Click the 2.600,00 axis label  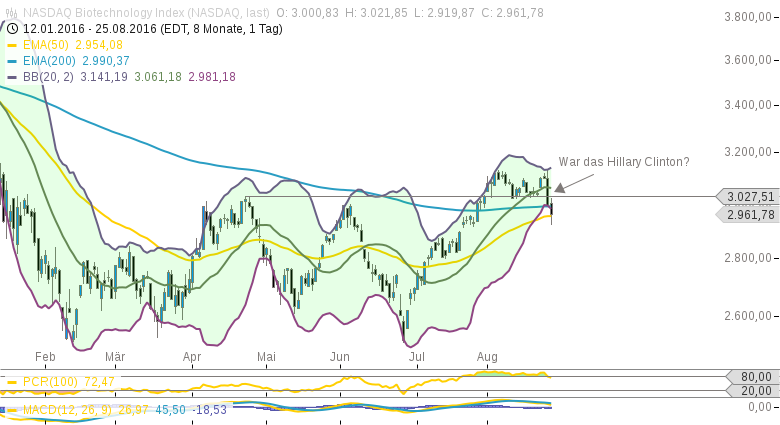748,316
